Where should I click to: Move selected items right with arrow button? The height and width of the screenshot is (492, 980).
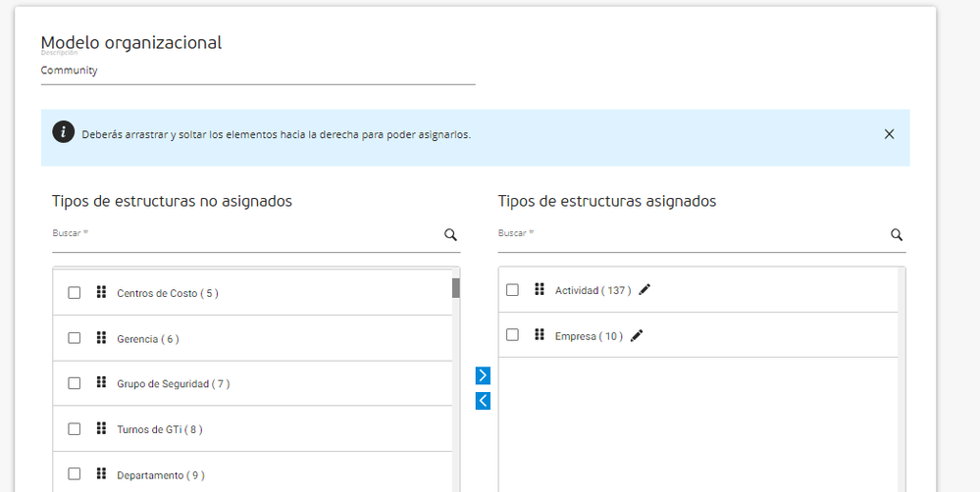(x=483, y=375)
